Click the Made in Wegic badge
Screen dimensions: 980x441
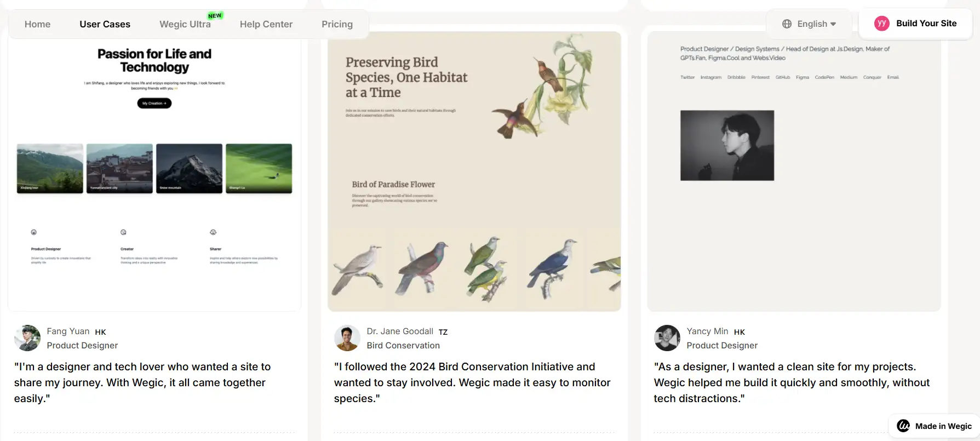click(934, 426)
